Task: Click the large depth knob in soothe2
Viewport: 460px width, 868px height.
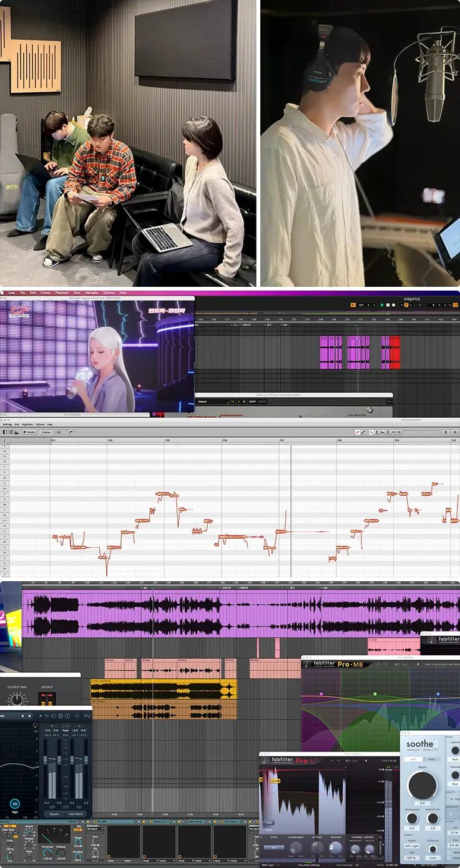Action: coord(423,785)
